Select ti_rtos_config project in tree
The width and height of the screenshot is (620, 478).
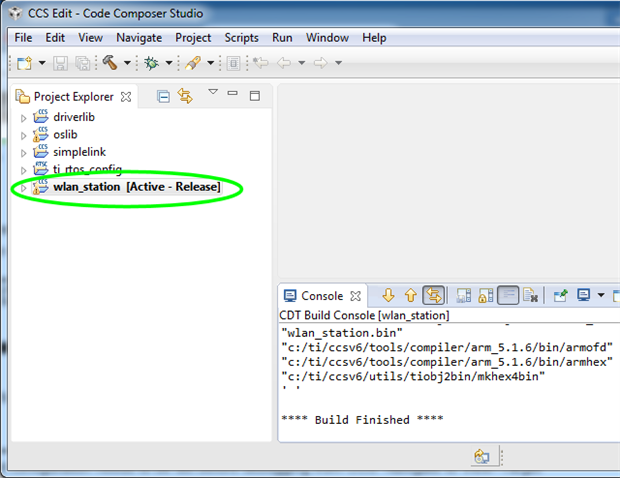87,169
